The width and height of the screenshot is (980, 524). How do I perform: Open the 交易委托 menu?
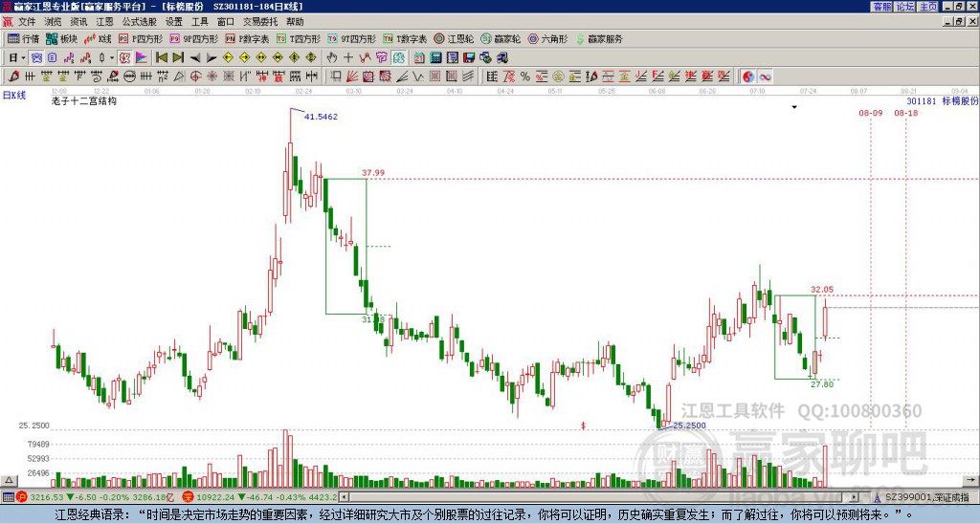point(260,22)
